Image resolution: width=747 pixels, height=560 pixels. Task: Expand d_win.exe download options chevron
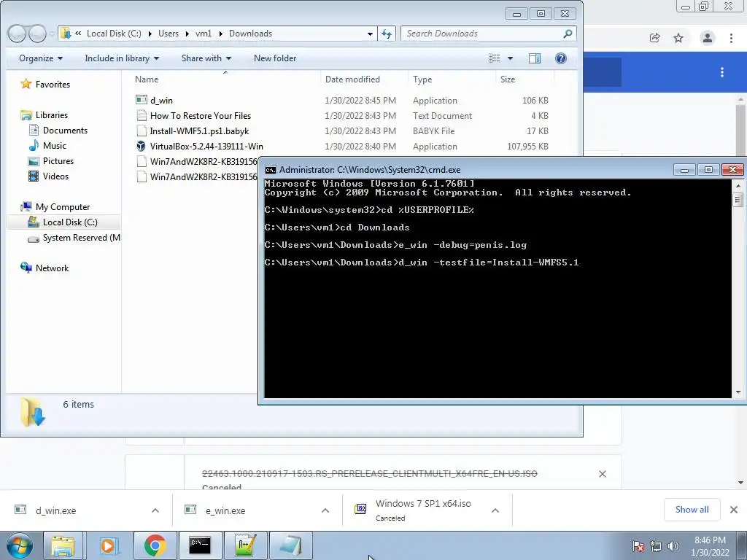coord(155,510)
